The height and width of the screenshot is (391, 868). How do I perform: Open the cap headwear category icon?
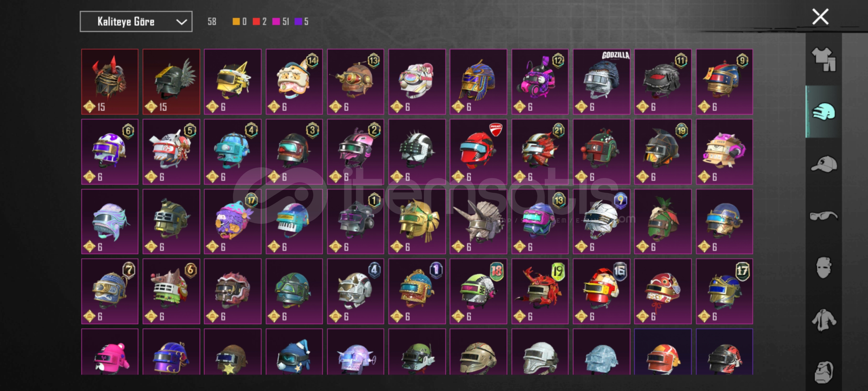824,164
